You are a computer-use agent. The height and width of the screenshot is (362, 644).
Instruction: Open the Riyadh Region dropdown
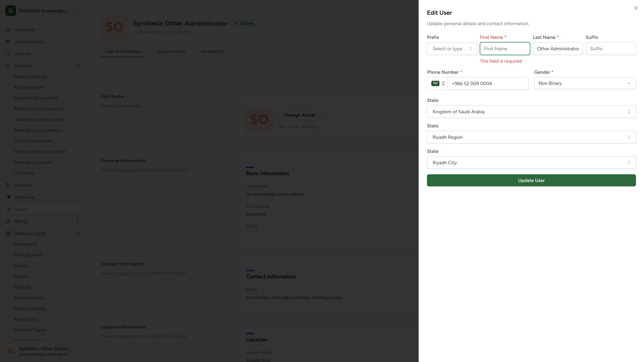(x=531, y=137)
